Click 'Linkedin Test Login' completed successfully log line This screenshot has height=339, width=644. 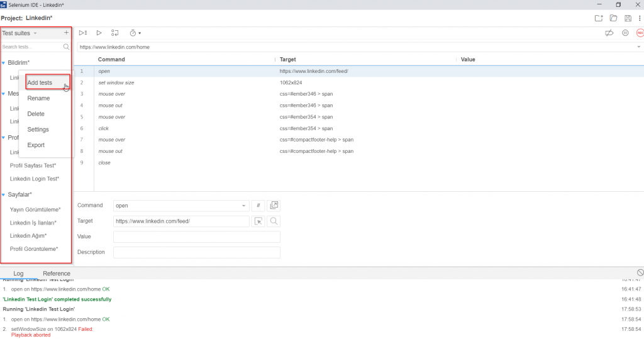[x=57, y=299]
